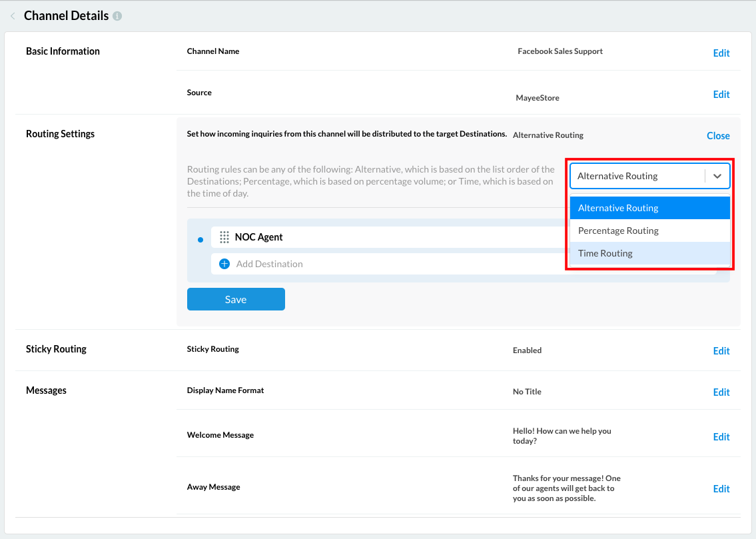Click the Messages section label
The width and height of the screenshot is (756, 539).
tap(46, 390)
